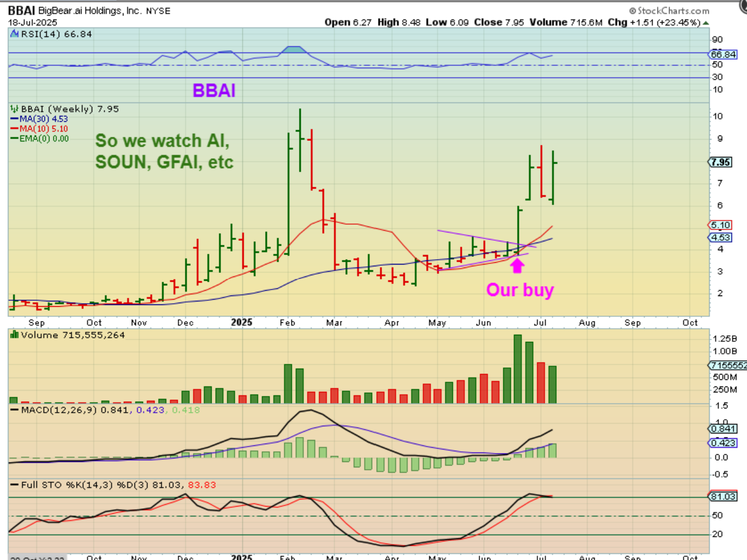
Task: Click the -0.5 label on the MACD axis
Action: (x=721, y=474)
